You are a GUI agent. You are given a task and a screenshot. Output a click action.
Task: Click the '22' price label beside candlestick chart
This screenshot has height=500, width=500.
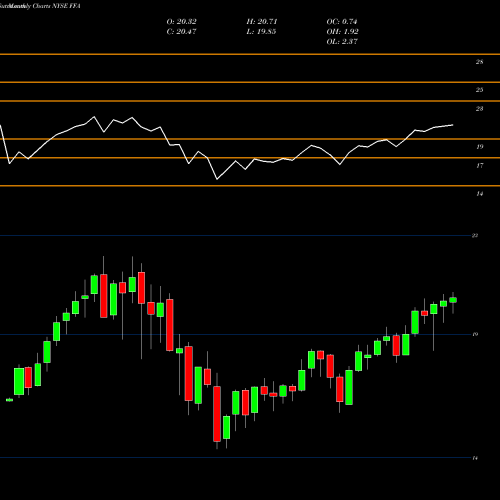475,236
